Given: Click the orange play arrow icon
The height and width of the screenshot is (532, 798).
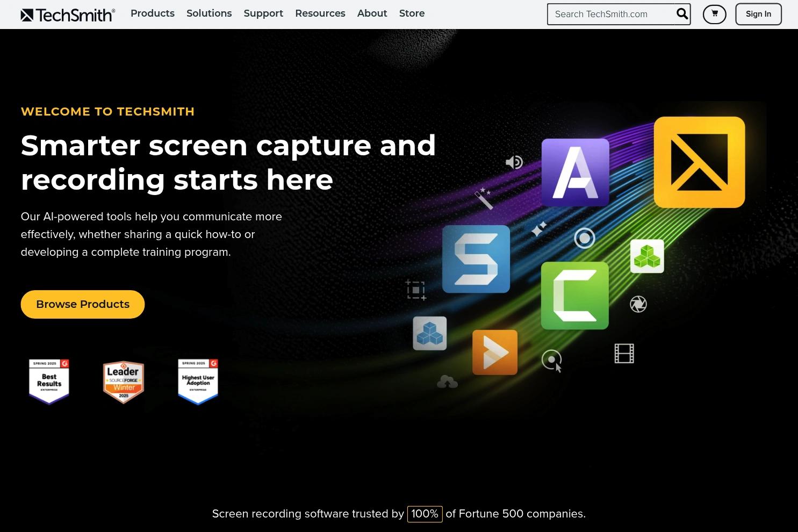Looking at the screenshot, I should 495,353.
